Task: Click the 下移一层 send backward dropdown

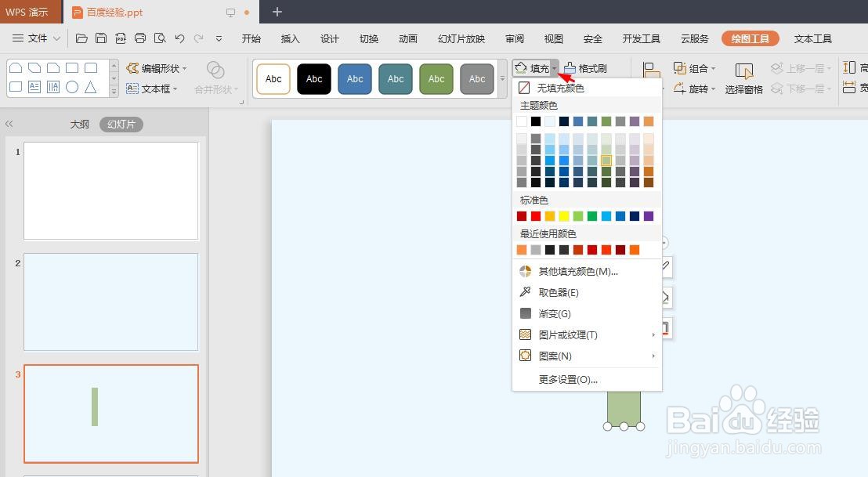Action: [x=801, y=89]
